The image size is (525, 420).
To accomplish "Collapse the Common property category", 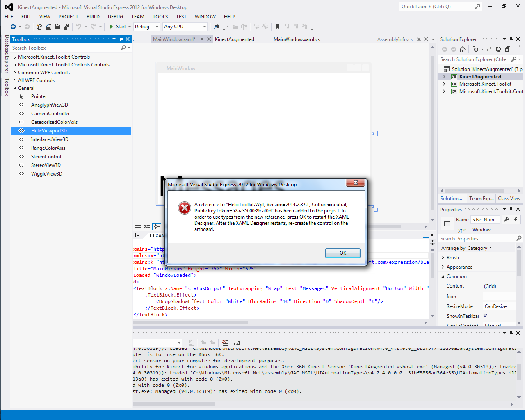I will click(443, 276).
